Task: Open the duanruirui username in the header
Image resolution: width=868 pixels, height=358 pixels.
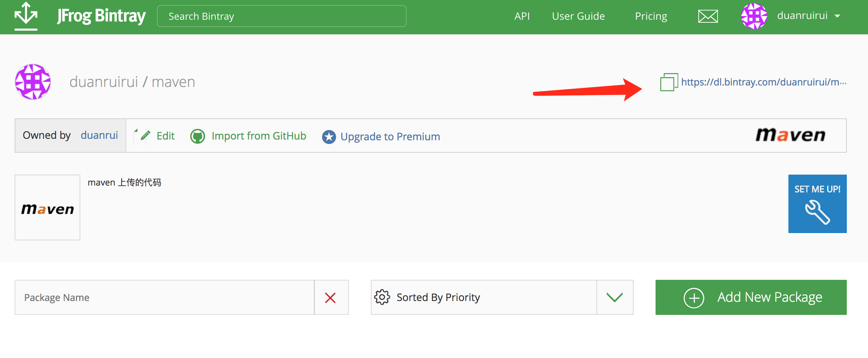Action: pos(802,16)
